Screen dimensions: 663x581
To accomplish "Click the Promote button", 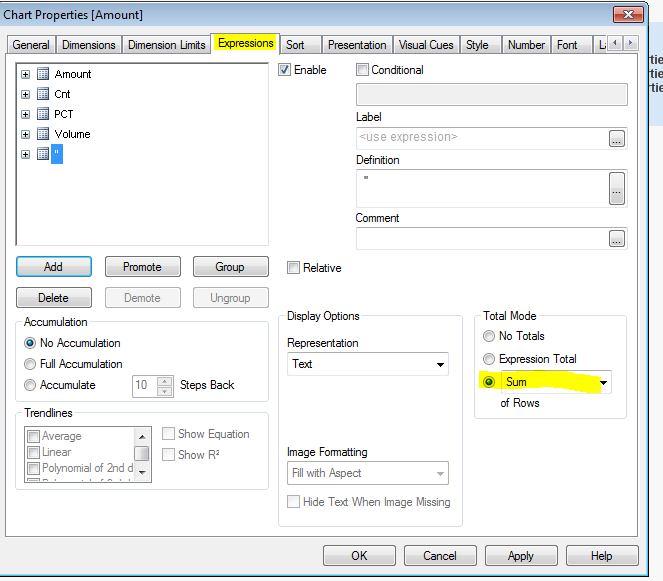I will coord(142,267).
